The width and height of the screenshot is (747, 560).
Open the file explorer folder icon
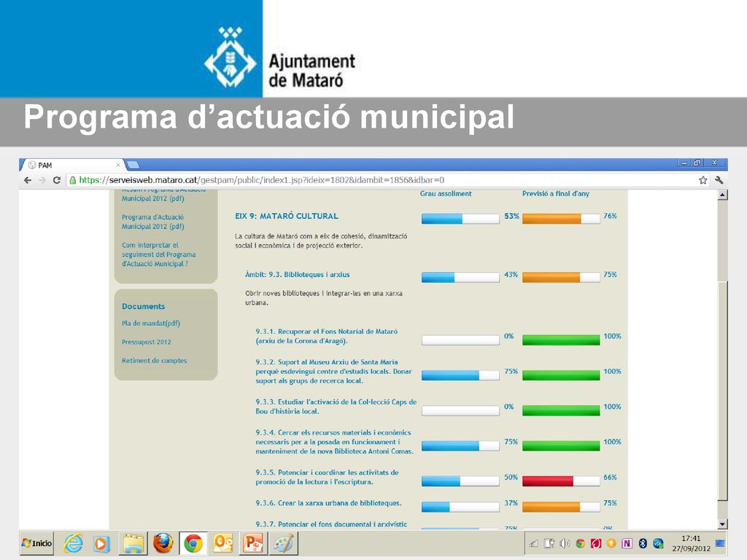tap(133, 543)
